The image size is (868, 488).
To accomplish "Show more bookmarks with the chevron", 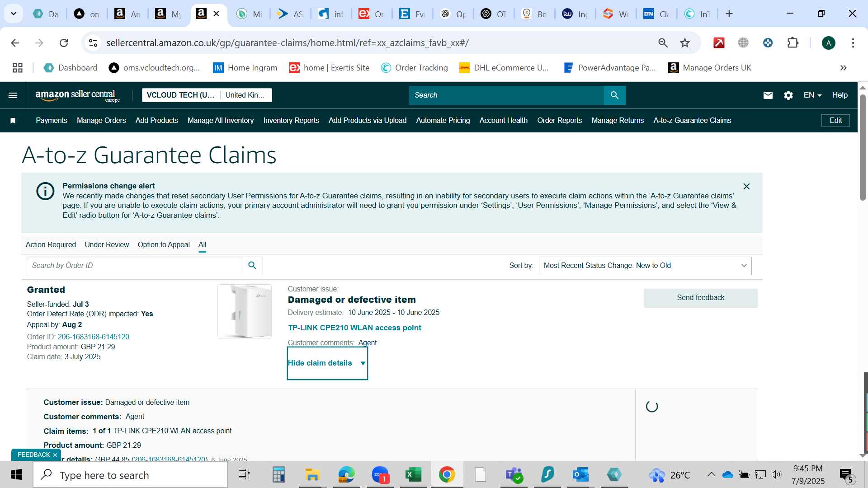I will click(x=843, y=68).
